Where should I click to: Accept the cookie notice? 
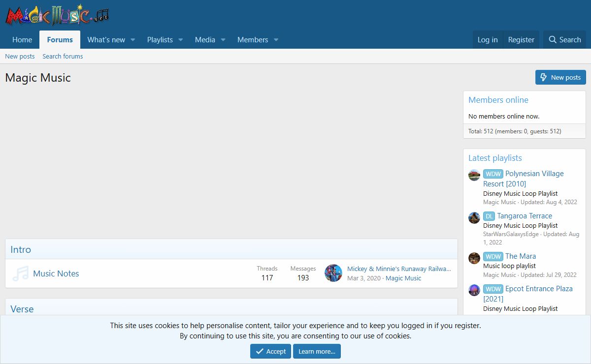pyautogui.click(x=270, y=351)
